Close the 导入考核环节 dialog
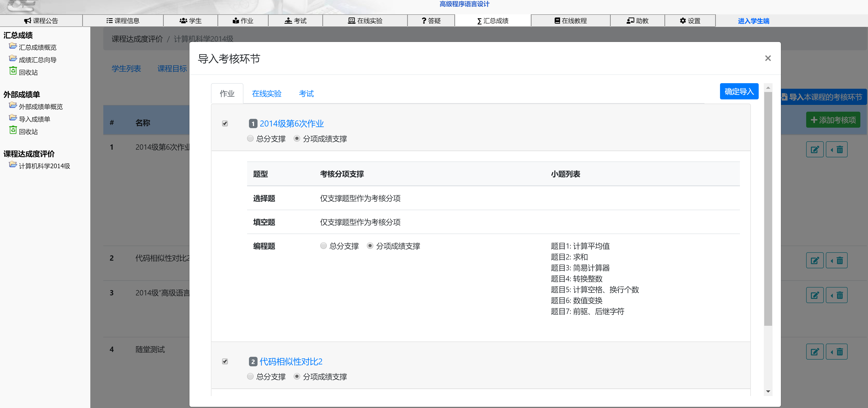Screen dimensions: 868x408 click(767, 58)
